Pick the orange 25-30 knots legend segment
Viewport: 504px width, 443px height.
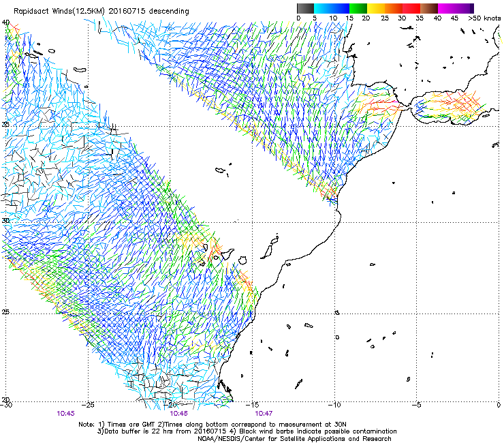[394, 8]
